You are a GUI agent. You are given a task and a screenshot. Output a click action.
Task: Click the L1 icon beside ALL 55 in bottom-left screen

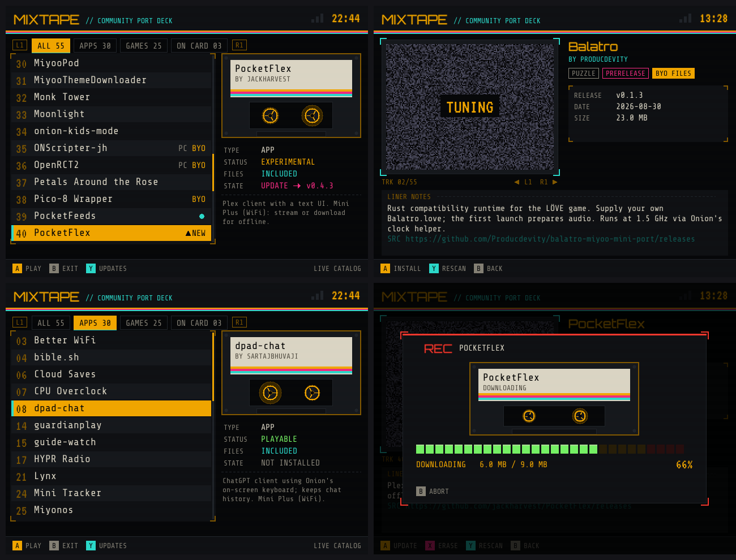(19, 322)
